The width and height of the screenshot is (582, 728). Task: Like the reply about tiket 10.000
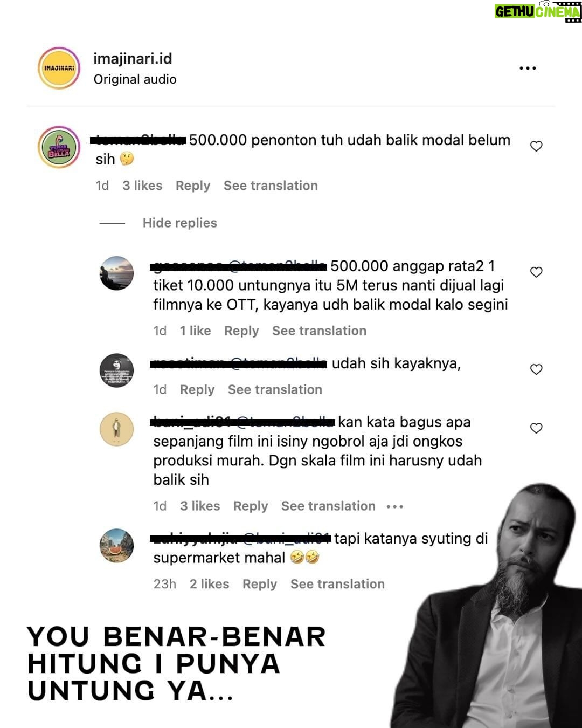536,272
